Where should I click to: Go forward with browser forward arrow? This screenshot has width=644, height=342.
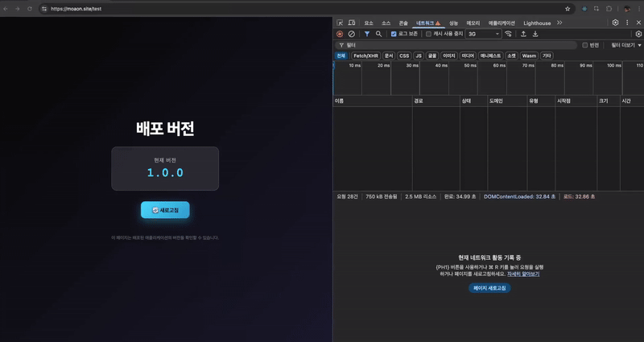(17, 9)
